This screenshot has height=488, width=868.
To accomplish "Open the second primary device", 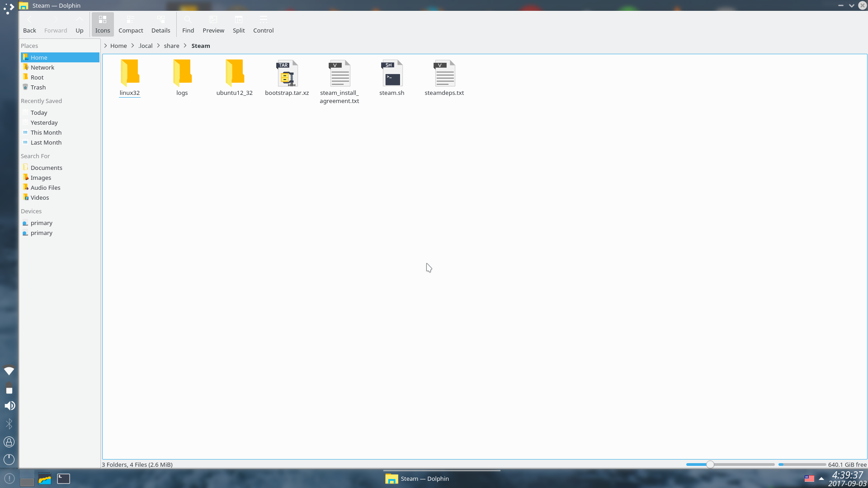I will 60,233.
